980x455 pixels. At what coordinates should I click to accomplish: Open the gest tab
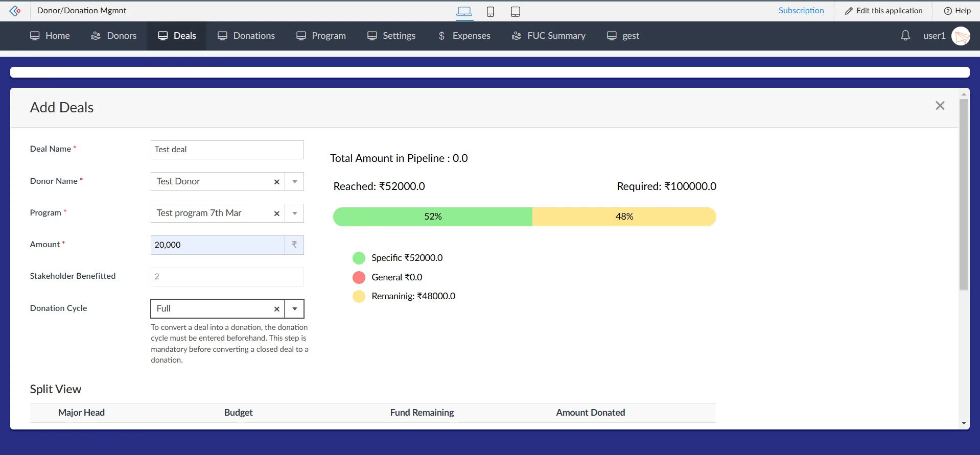623,36
